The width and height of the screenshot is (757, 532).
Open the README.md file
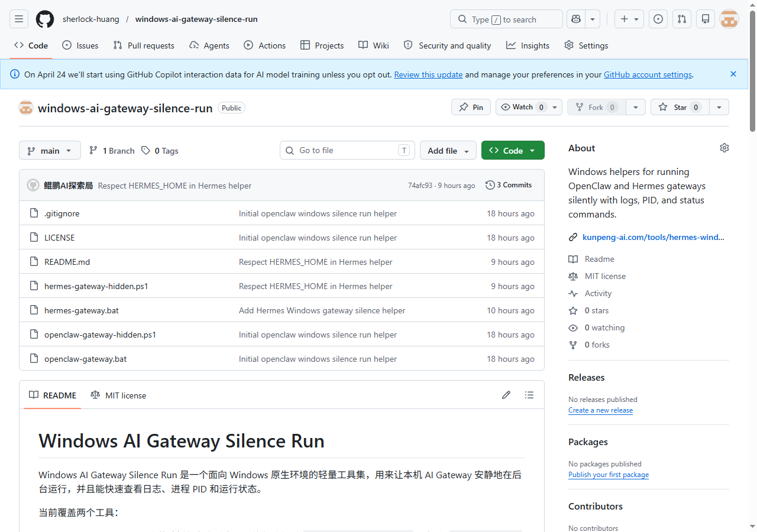[67, 262]
